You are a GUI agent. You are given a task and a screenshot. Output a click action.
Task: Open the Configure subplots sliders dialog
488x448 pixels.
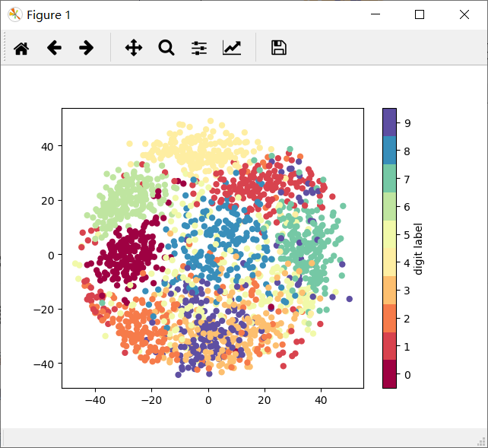(x=199, y=48)
